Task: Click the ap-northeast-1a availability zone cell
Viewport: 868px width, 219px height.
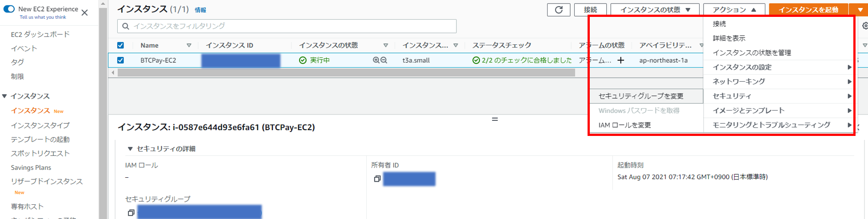Action: click(663, 60)
